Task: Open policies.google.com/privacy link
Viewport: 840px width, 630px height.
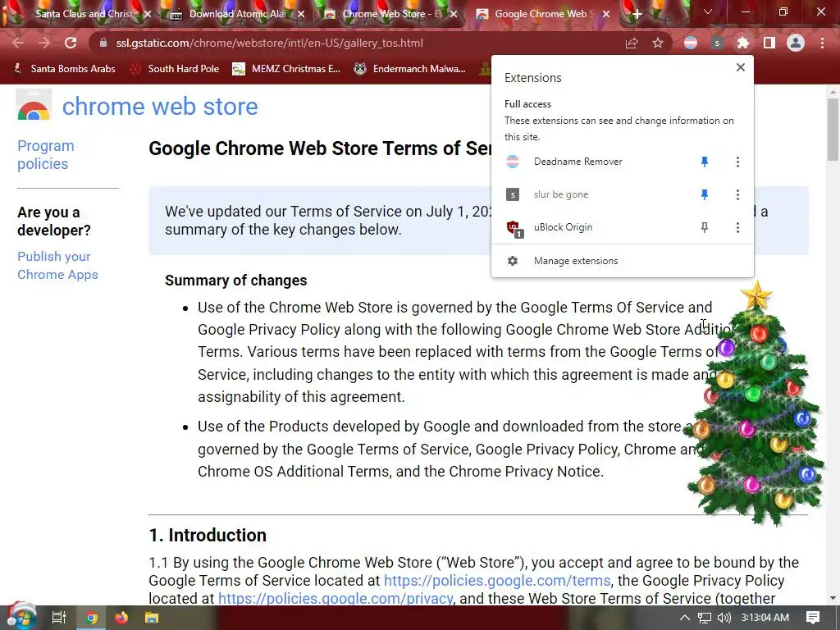Action: [336, 598]
